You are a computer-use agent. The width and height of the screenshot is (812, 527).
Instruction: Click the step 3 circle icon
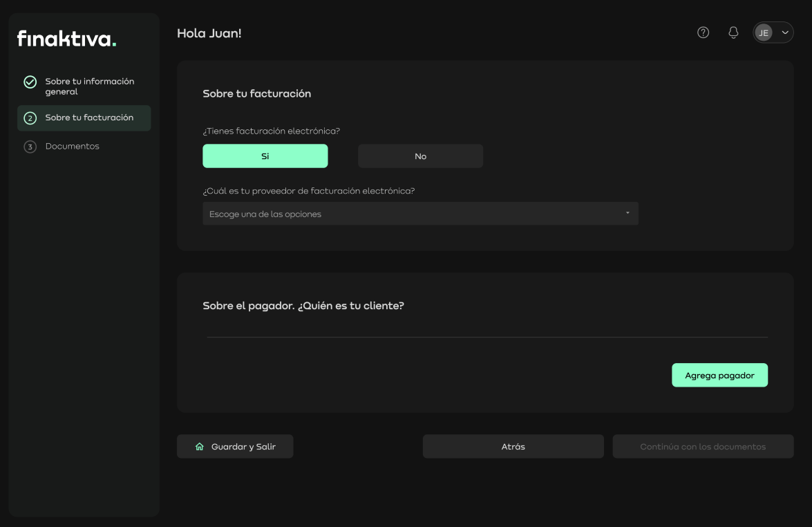tap(30, 147)
